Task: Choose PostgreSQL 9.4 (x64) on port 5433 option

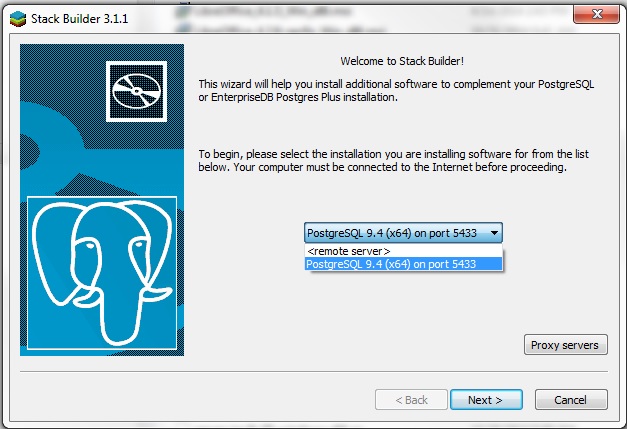Action: click(403, 264)
